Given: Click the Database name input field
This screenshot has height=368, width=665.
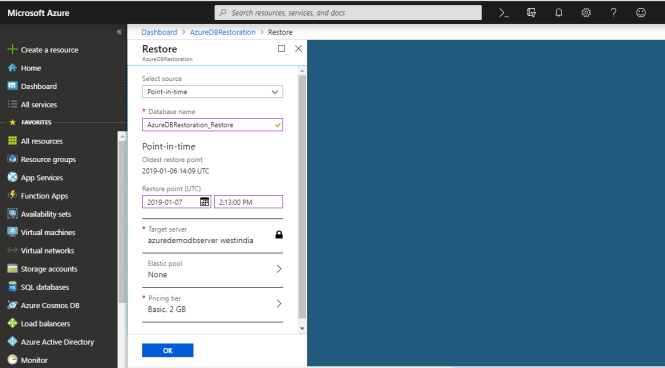Looking at the screenshot, I should click(x=212, y=125).
